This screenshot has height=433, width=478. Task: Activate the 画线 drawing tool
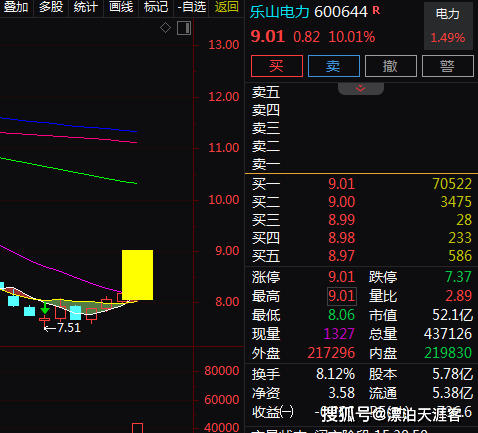pos(121,7)
